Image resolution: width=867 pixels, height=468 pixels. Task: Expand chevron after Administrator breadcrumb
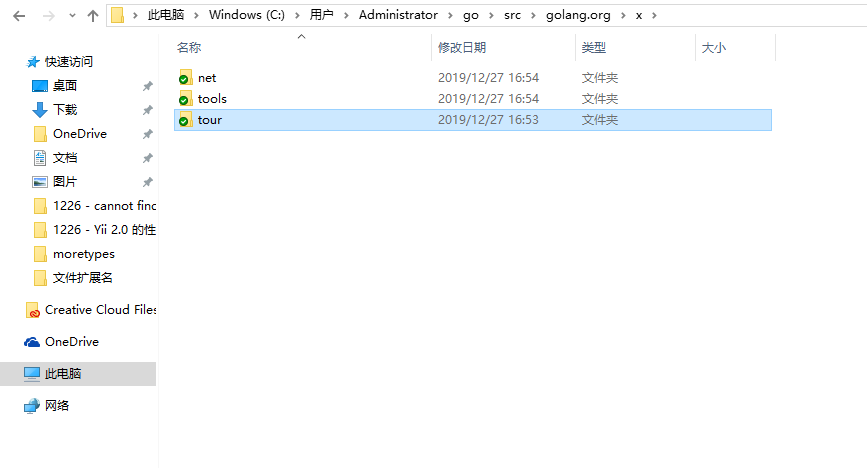(x=450, y=15)
